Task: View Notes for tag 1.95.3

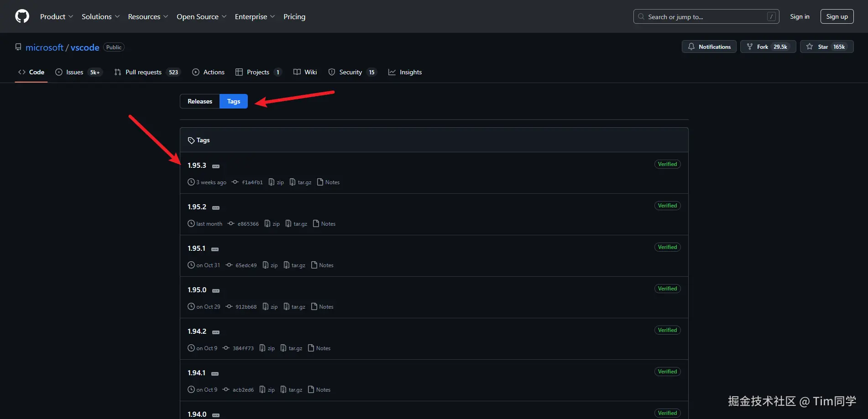Action: coord(328,182)
